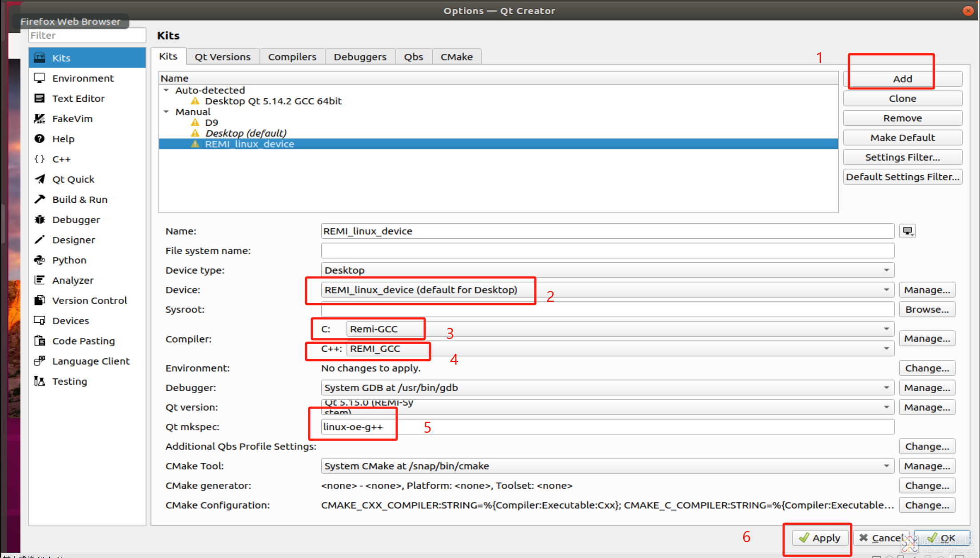This screenshot has height=558, width=980.
Task: Open the CMake Tool dropdown
Action: coord(607,466)
